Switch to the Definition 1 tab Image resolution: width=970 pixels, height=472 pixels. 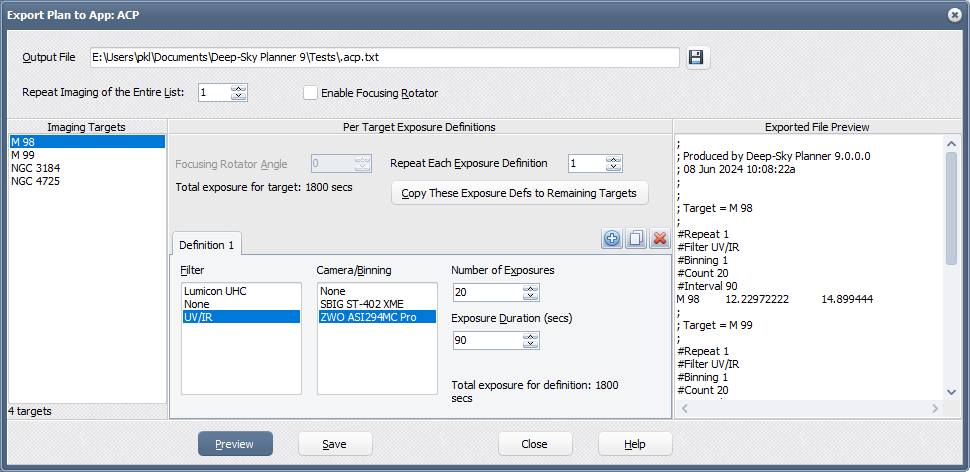pos(206,245)
